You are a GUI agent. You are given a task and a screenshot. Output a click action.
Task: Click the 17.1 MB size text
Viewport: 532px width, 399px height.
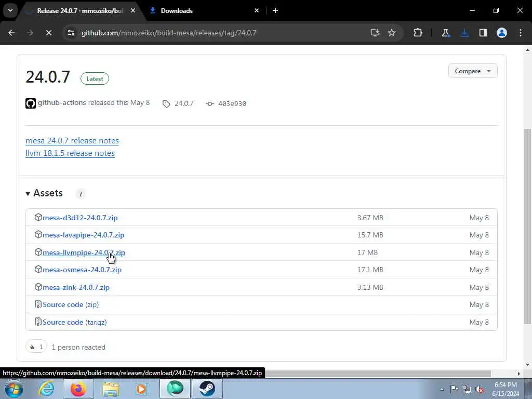[370, 270]
